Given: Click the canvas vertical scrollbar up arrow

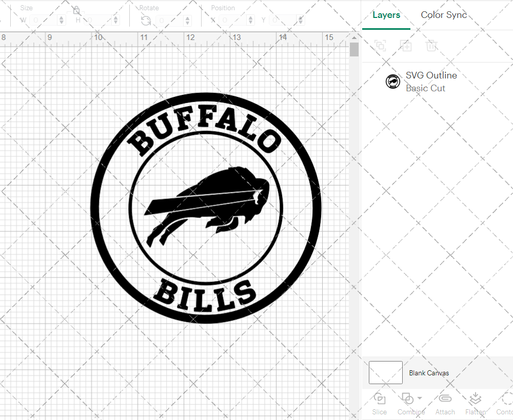Looking at the screenshot, I should [354, 37].
